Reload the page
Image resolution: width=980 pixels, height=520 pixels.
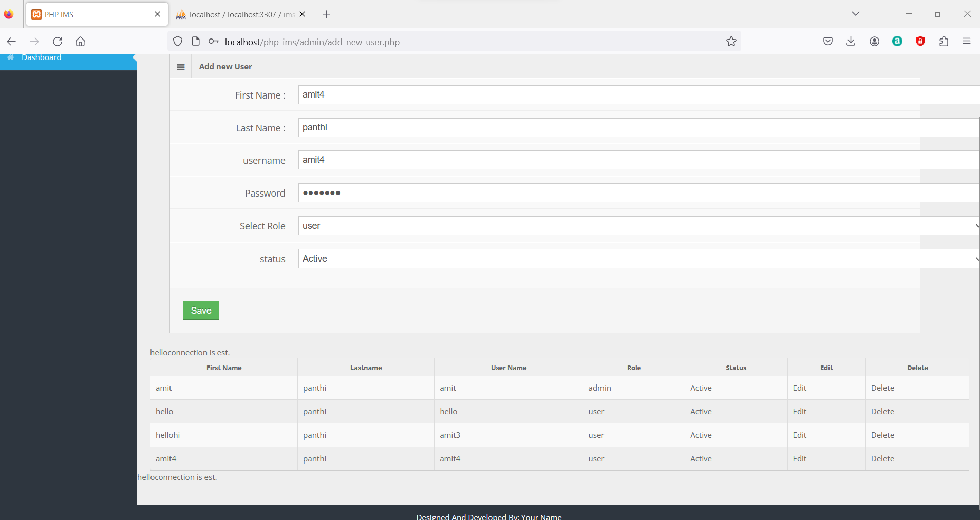point(58,42)
